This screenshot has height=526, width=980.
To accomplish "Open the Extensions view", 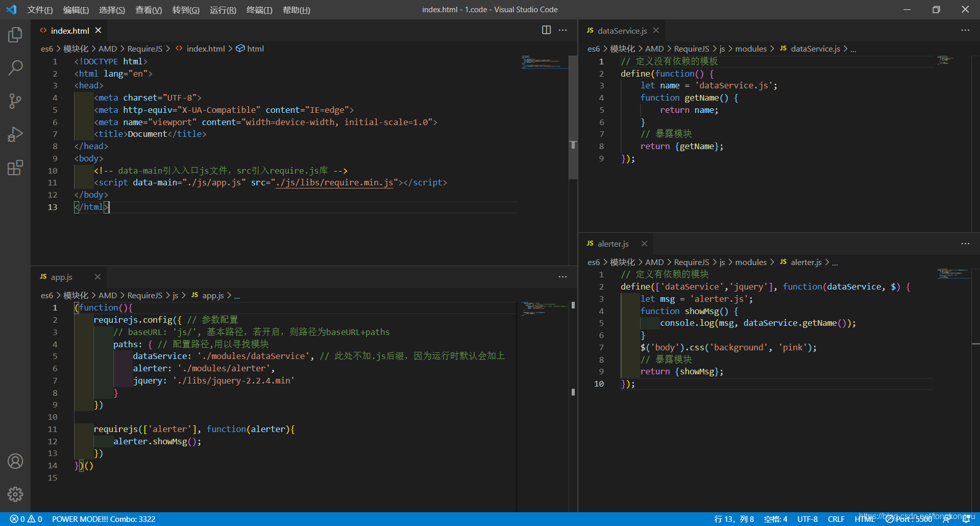I will [x=15, y=168].
